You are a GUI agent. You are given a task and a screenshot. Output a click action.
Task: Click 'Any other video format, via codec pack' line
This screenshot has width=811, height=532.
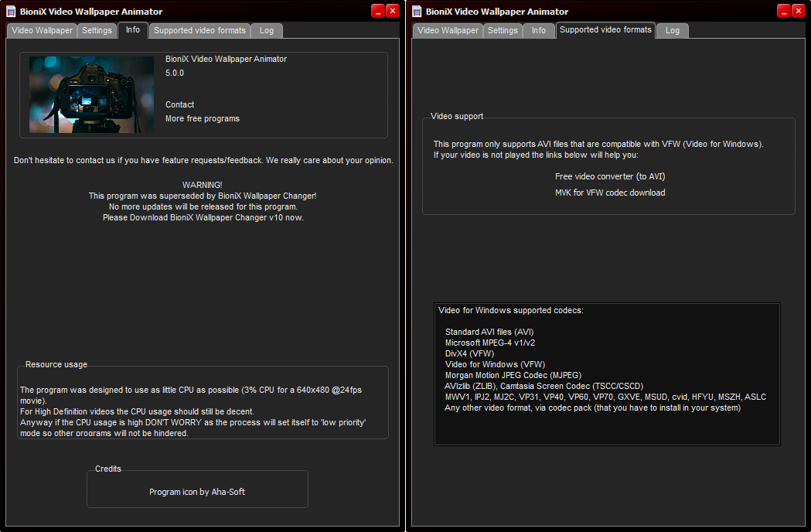pyautogui.click(x=593, y=408)
